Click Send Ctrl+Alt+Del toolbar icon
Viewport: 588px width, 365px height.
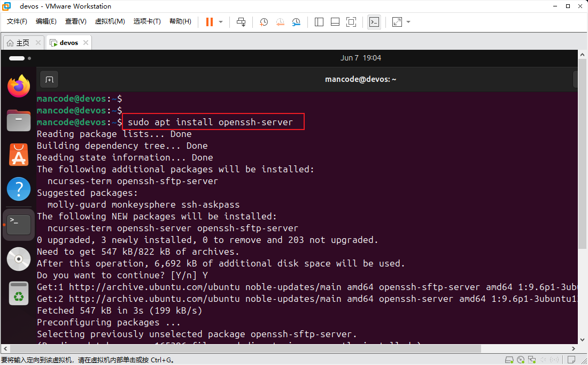(241, 22)
